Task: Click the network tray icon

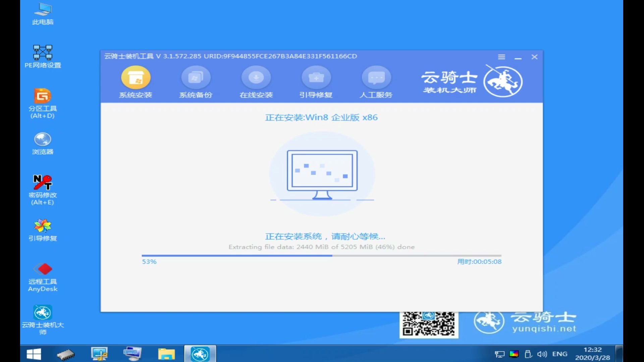Action: click(x=499, y=354)
